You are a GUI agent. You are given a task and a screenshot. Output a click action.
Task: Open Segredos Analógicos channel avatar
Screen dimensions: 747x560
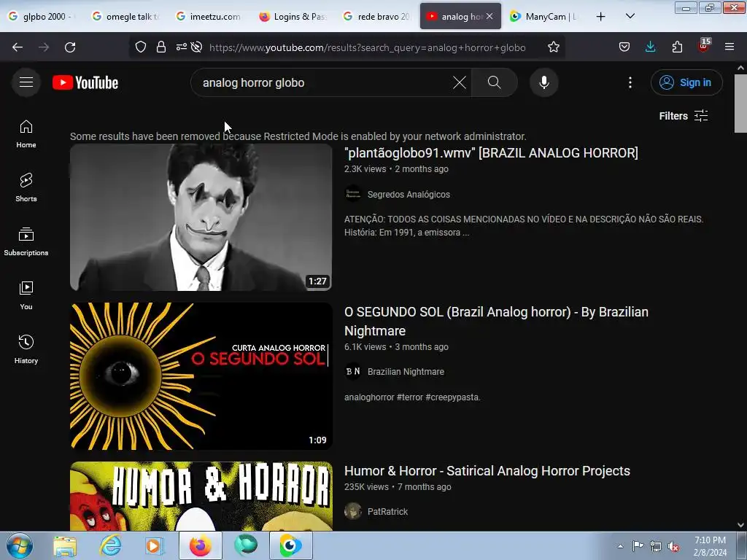click(353, 194)
